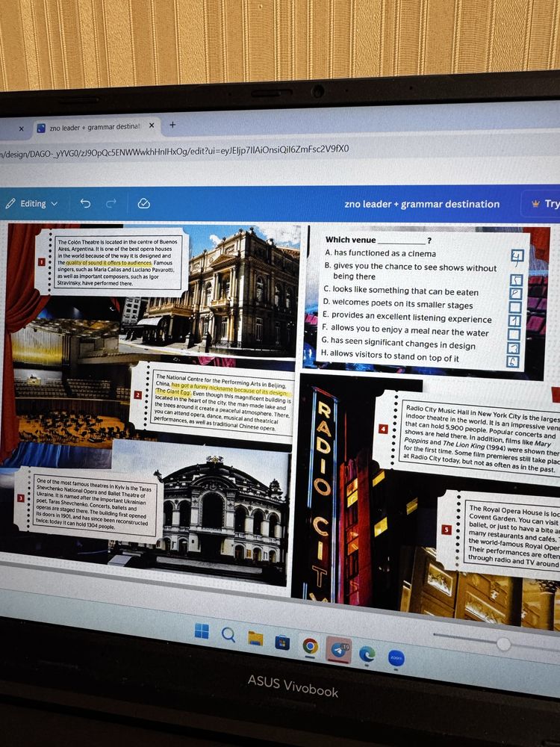This screenshot has width=560, height=747.
Task: Click the Undo arrow icon
Action: [x=85, y=203]
